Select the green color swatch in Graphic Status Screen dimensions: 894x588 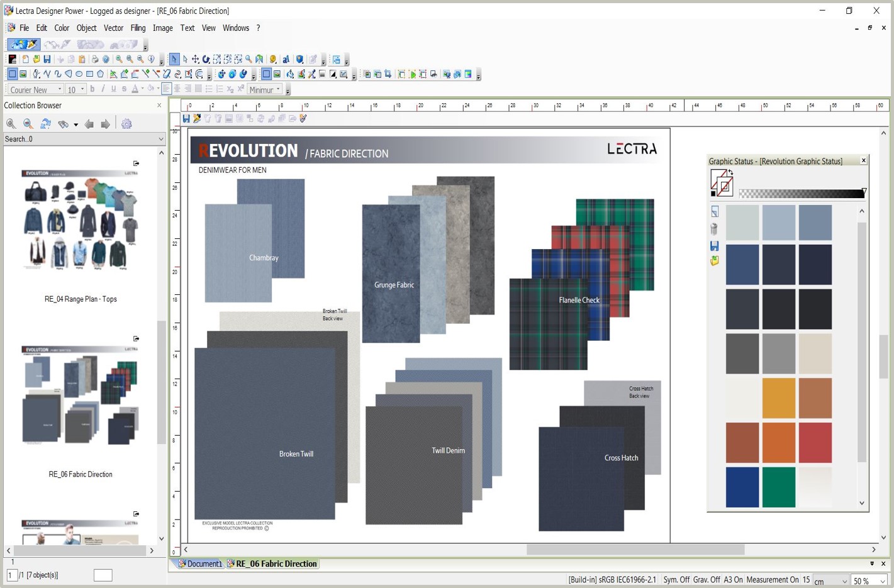click(778, 487)
